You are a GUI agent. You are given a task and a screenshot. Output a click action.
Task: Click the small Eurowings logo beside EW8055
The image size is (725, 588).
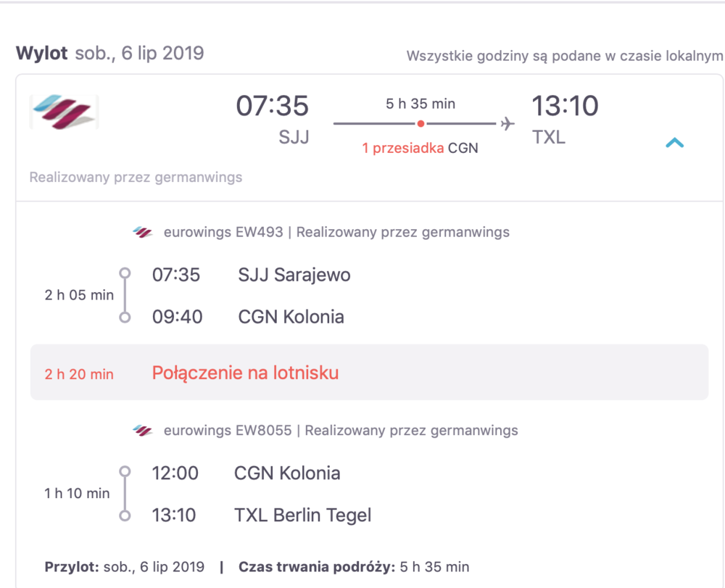coord(142,431)
